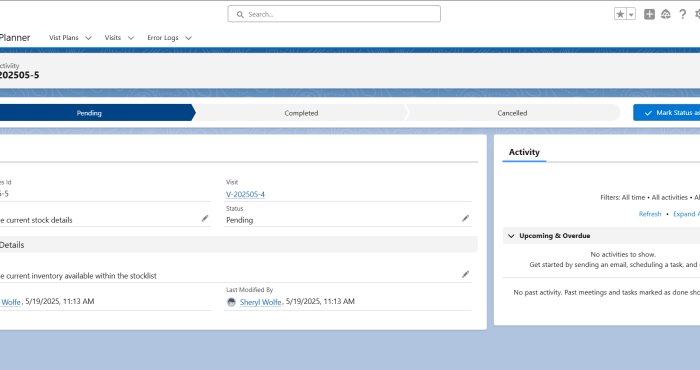
Task: Open the Error Logs tab
Action: point(163,38)
